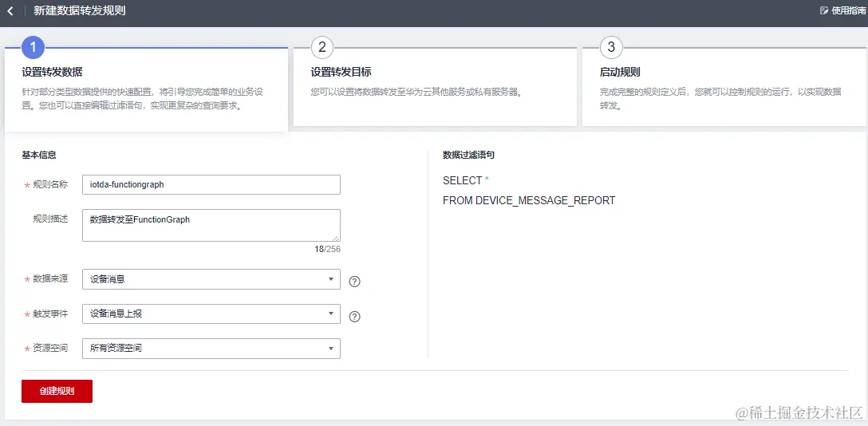868x426 pixels.
Task: Click the SELECT * statement text
Action: click(466, 181)
